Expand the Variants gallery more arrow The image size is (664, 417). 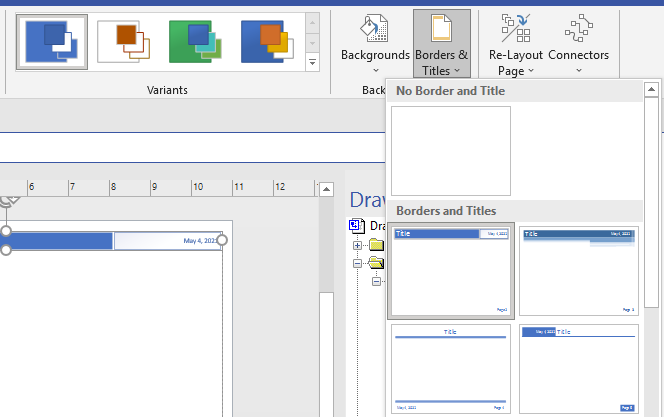click(x=312, y=62)
